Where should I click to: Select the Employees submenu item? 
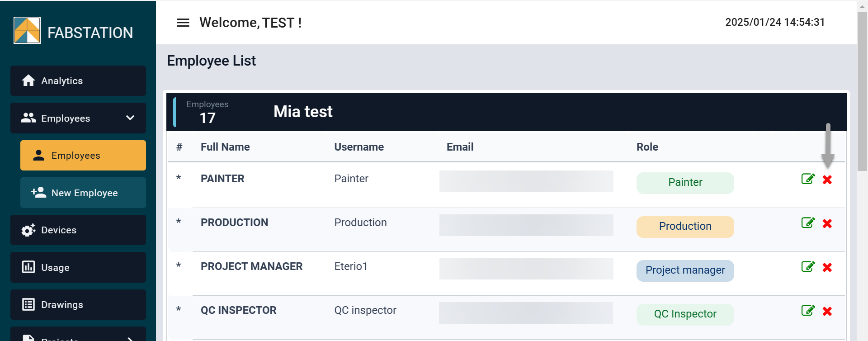(x=83, y=156)
